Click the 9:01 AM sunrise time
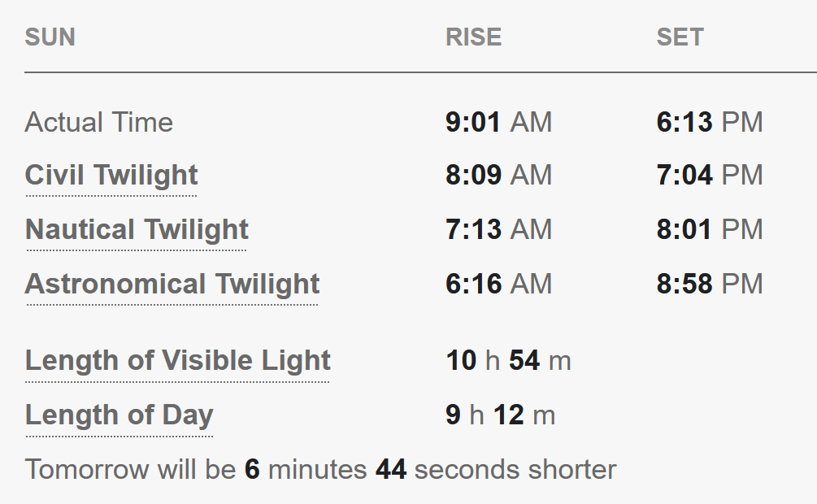817x504 pixels. click(498, 123)
